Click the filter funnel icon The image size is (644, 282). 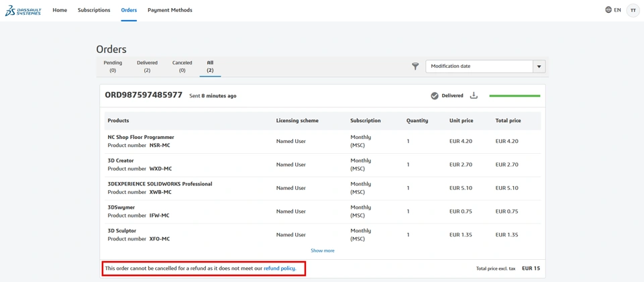click(x=415, y=66)
